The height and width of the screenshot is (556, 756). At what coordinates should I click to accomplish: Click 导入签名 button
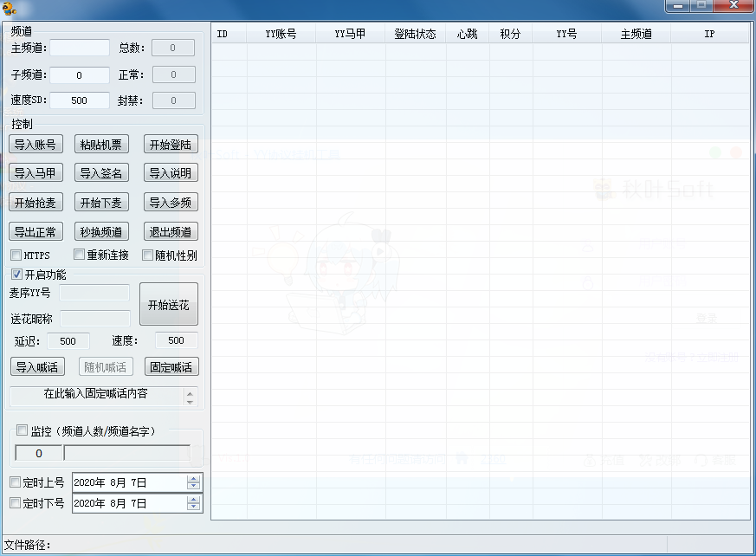(x=101, y=172)
